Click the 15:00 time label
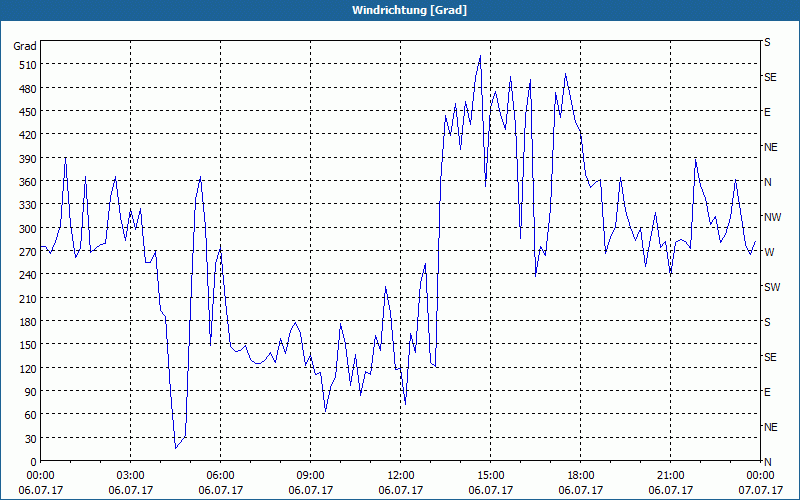The height and width of the screenshot is (500, 800). pyautogui.click(x=490, y=476)
